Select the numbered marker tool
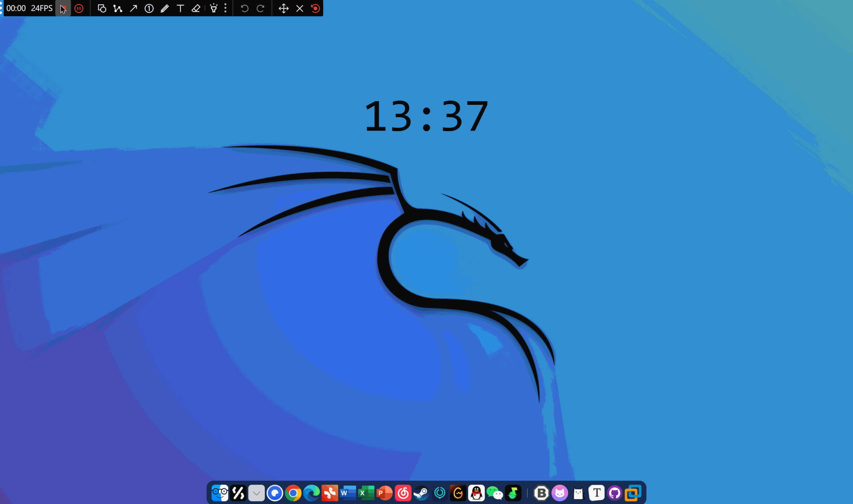Viewport: 853px width, 504px height. coord(149,9)
